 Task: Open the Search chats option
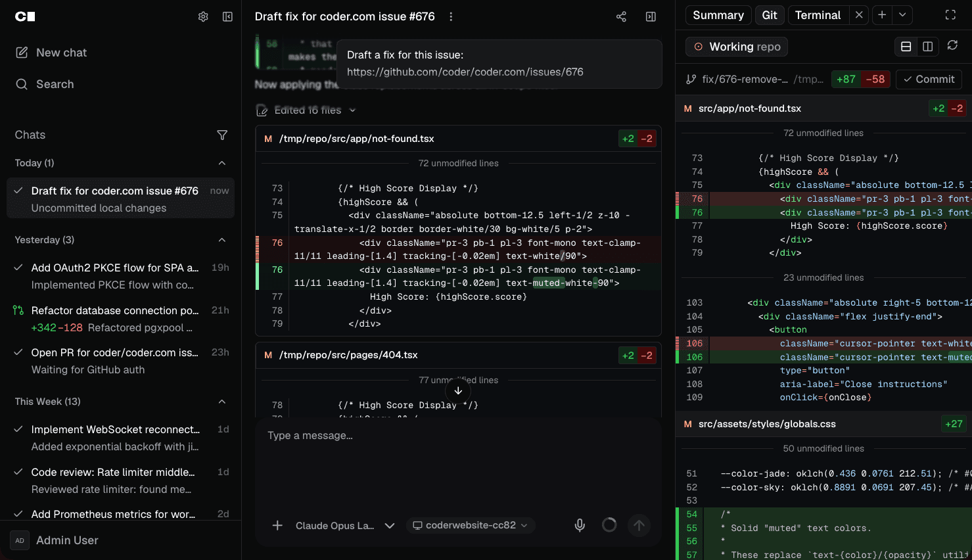click(45, 84)
